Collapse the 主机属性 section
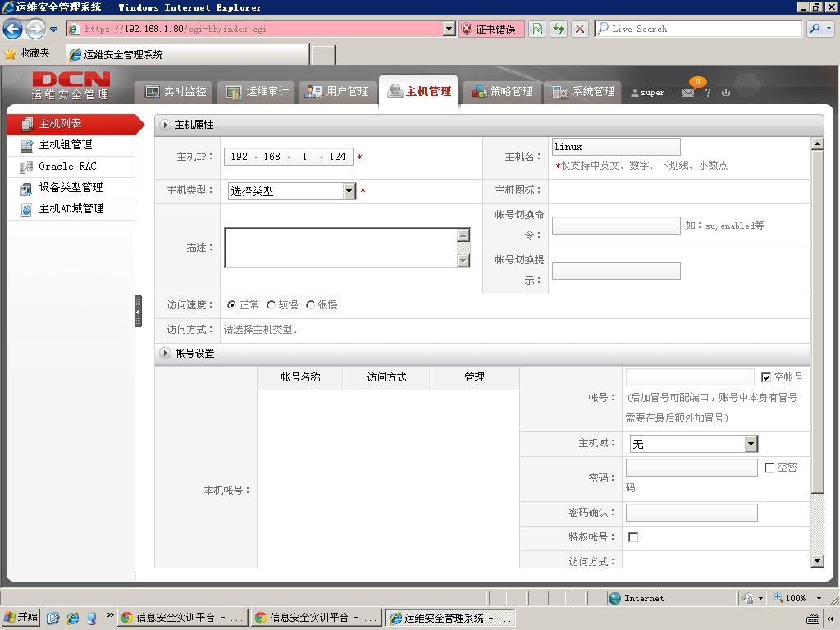The width and height of the screenshot is (840, 630). click(165, 125)
